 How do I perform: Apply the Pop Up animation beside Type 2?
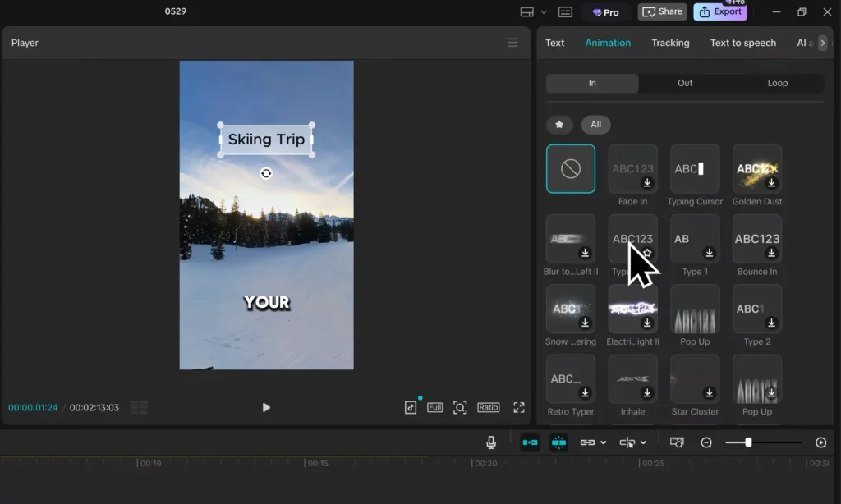pyautogui.click(x=695, y=309)
